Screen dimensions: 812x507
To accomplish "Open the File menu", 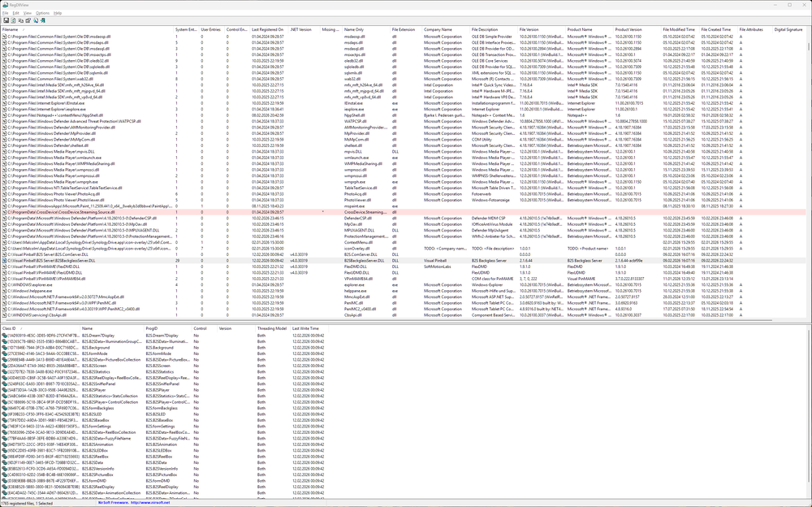I will point(5,13).
